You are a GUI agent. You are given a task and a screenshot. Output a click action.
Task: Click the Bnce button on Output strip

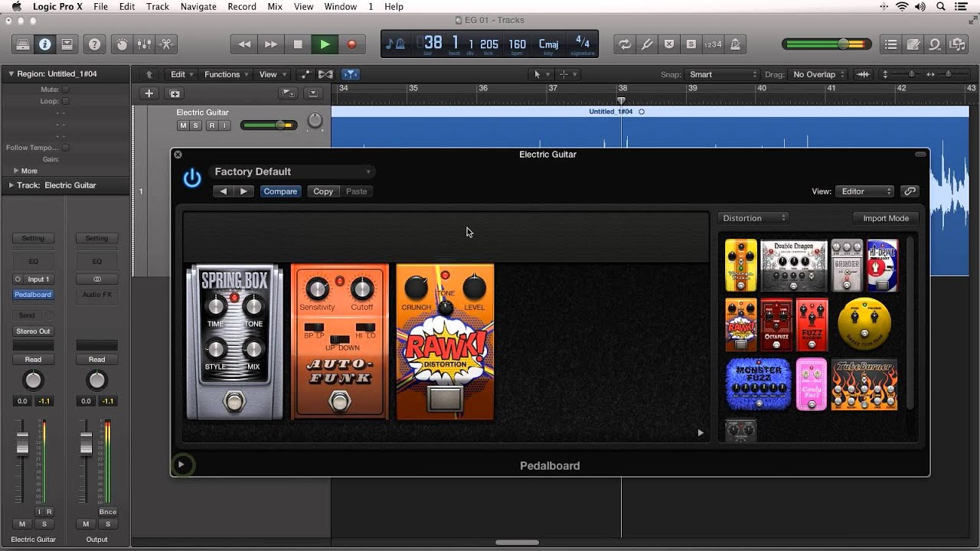(107, 512)
